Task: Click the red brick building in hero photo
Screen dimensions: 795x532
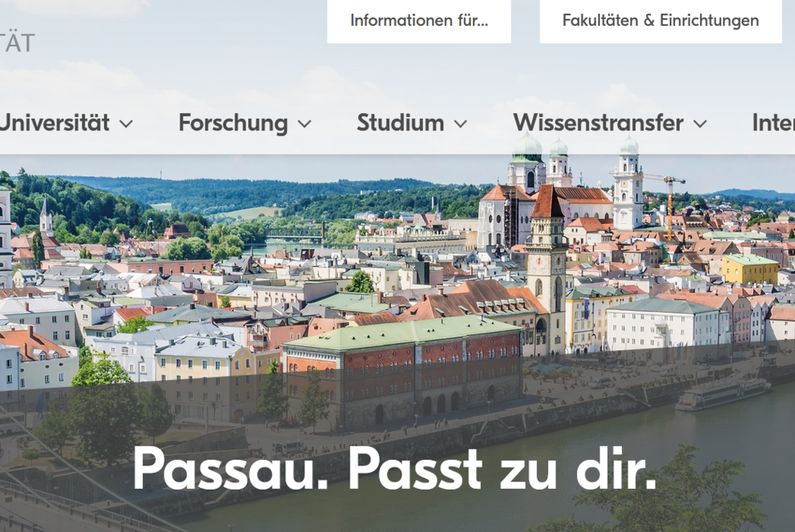Action: [403, 373]
